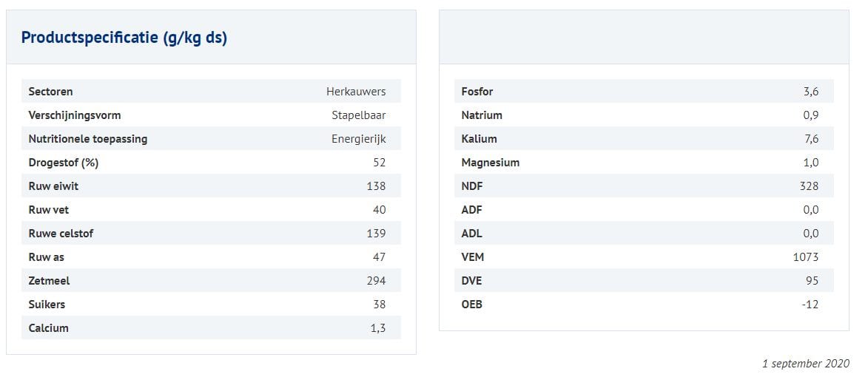Click the NDF value 328
Screen dimensions: 868x377
[x=809, y=186]
